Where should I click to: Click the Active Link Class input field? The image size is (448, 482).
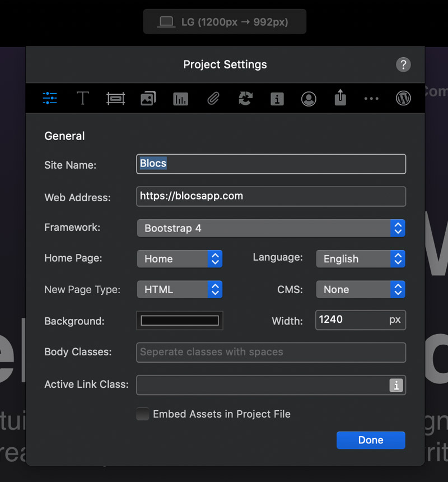pyautogui.click(x=271, y=385)
